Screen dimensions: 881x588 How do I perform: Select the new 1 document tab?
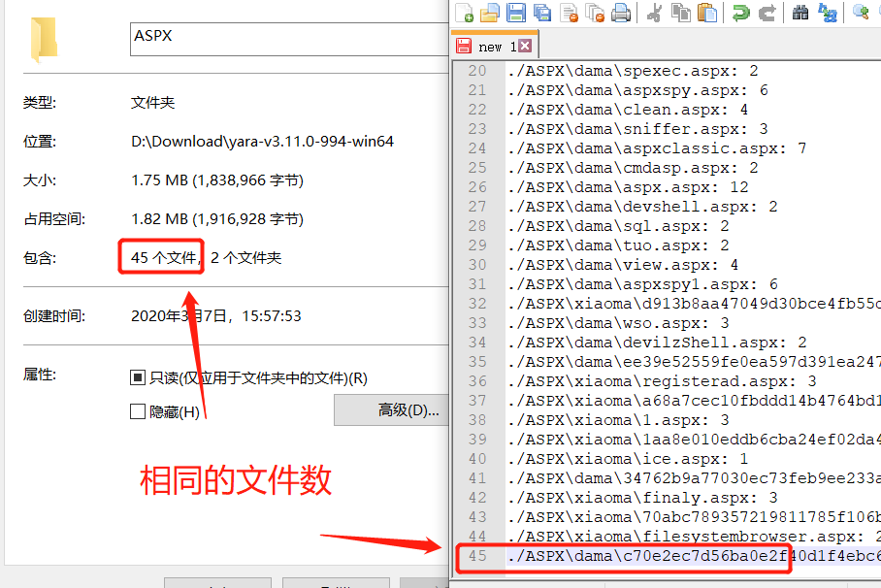pos(495,47)
